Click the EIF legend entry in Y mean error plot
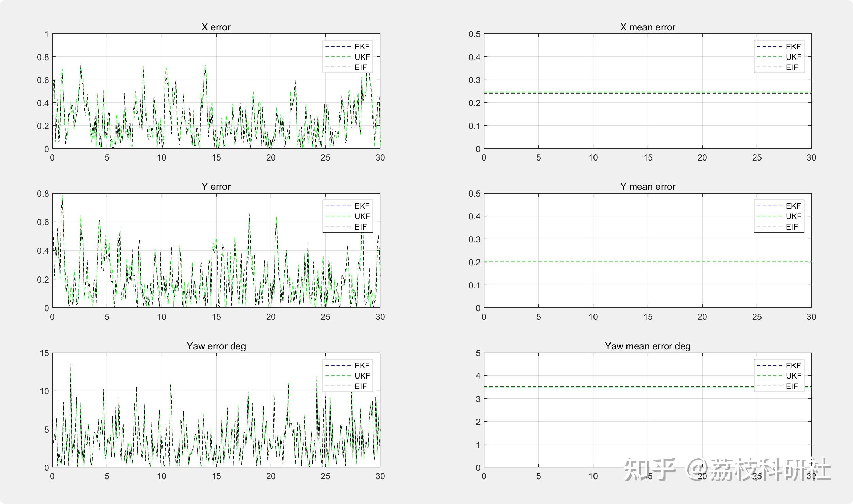This screenshot has height=504, width=853. (791, 227)
